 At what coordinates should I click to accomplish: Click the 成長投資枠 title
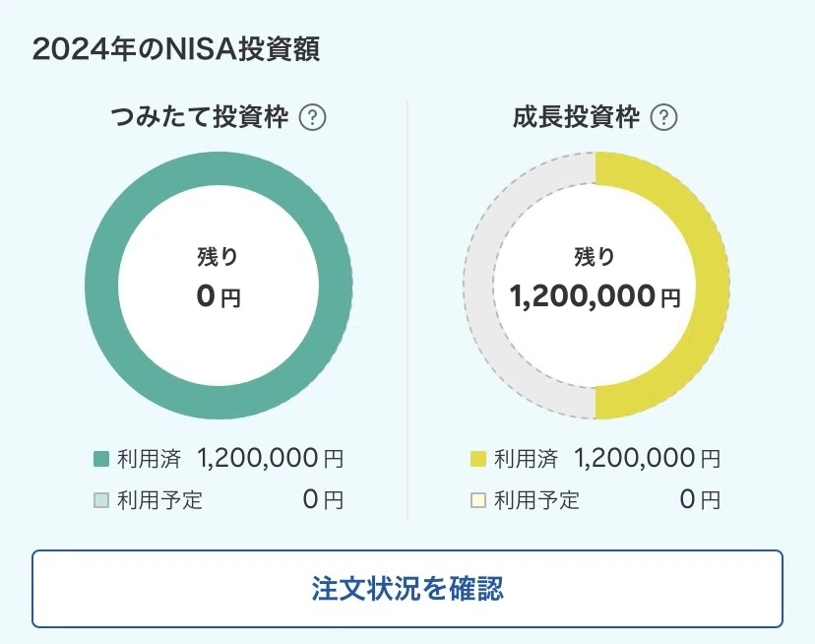pos(576,117)
